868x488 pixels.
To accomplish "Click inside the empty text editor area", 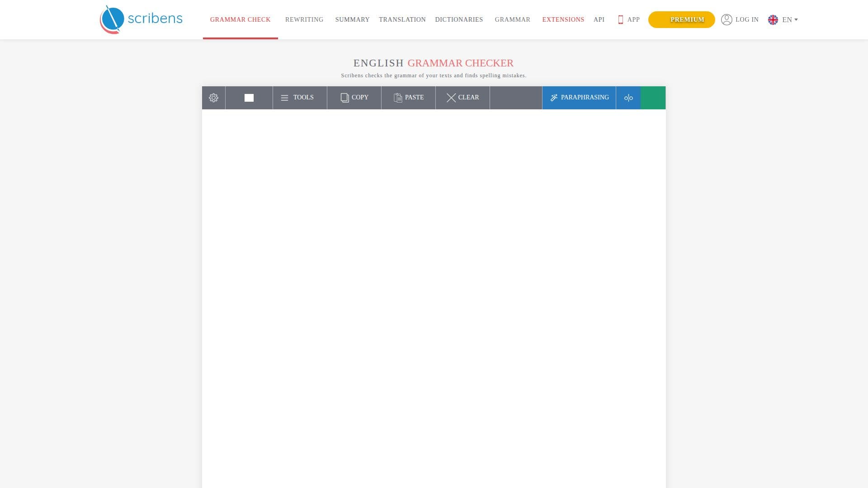I will point(434,298).
